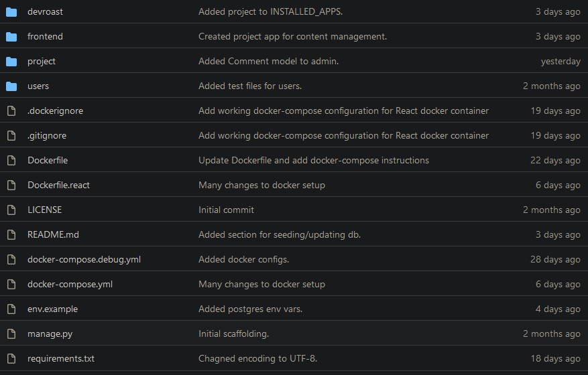Click the LICENSE file icon
This screenshot has width=588, height=375.
point(11,210)
